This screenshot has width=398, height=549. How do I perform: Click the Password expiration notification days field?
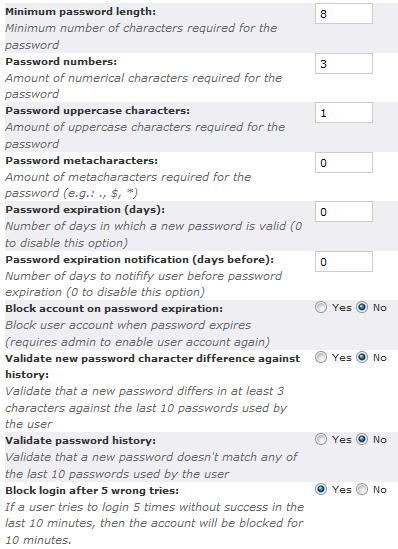tap(344, 262)
